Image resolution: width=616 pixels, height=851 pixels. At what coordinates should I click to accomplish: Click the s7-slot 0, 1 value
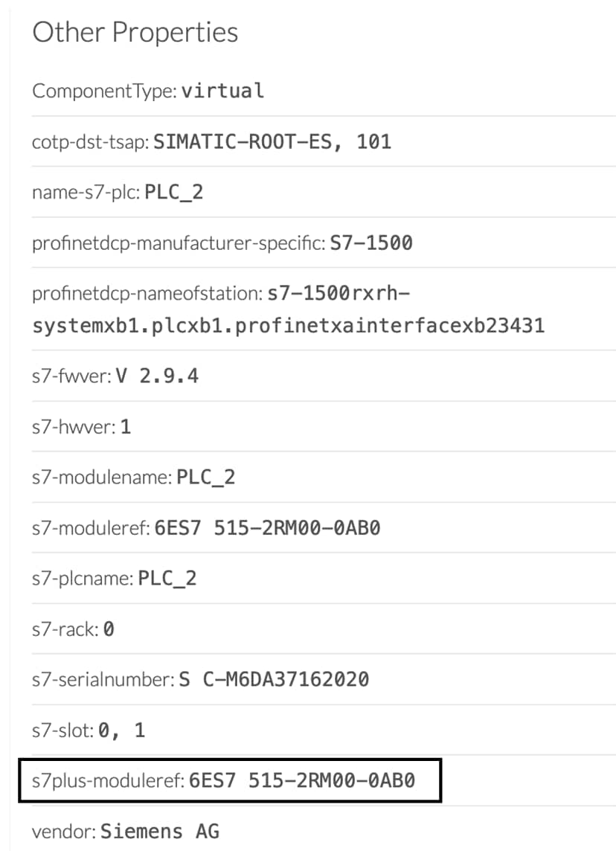pos(121,730)
